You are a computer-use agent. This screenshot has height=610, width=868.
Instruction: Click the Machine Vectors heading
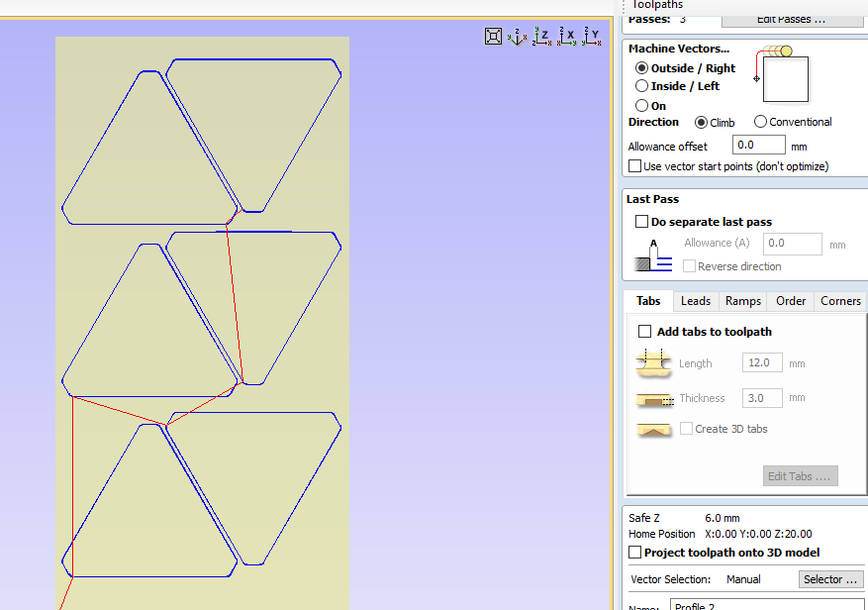pyautogui.click(x=679, y=49)
